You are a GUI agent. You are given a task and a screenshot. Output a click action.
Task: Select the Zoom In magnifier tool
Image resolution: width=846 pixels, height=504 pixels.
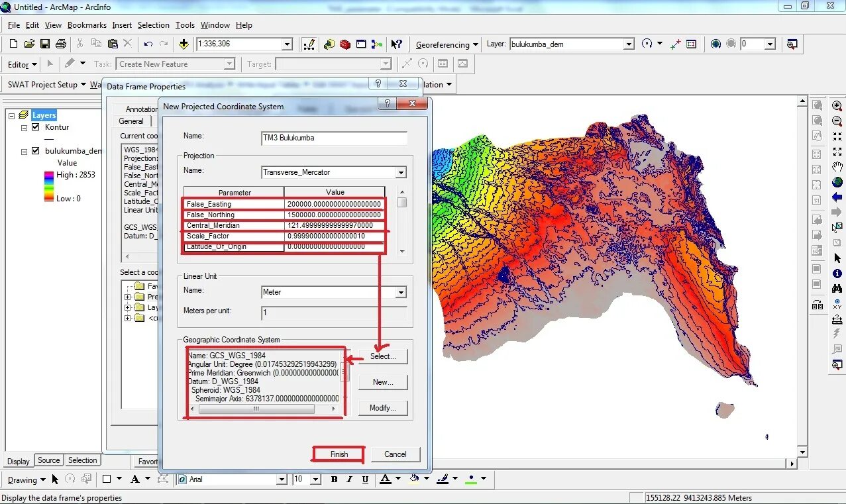coord(837,106)
